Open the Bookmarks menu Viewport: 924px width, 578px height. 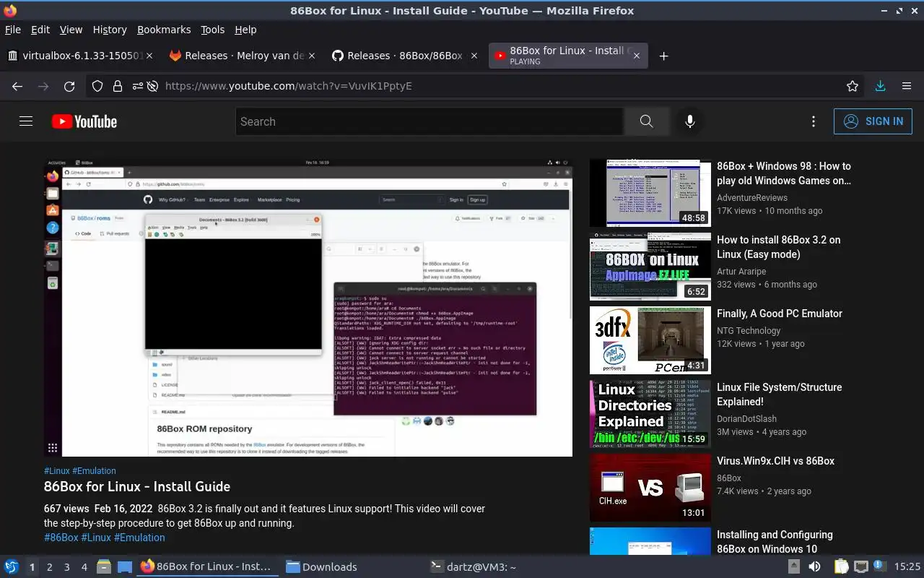coord(164,30)
